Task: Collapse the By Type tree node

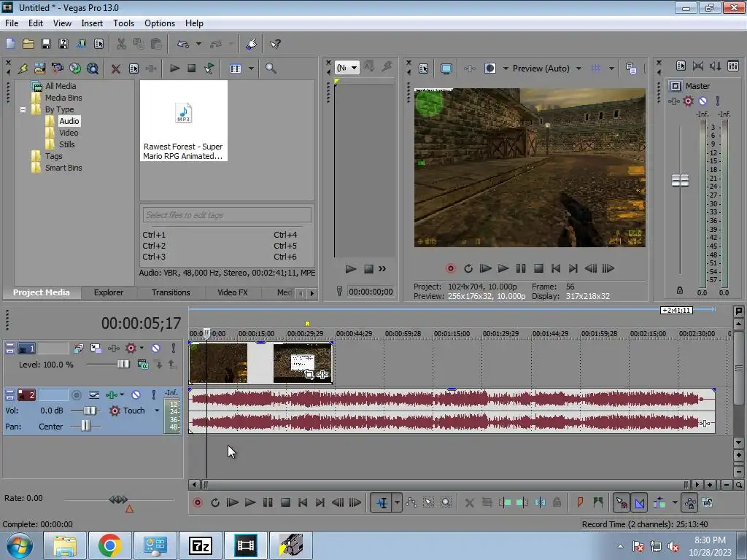Action: click(x=23, y=109)
